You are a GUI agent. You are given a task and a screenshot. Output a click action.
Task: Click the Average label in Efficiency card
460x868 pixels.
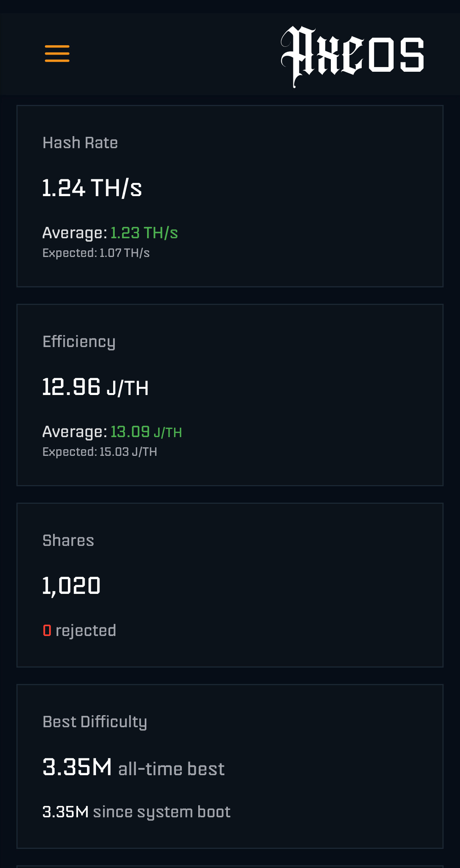click(x=75, y=432)
